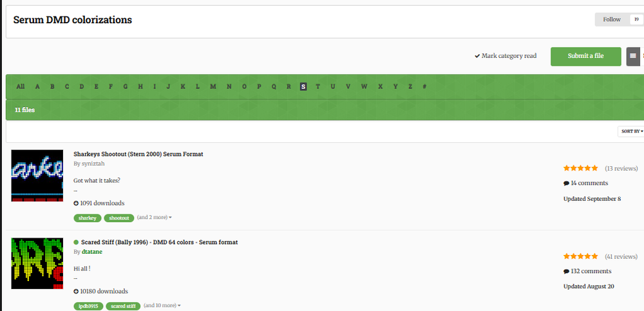The image size is (644, 311).
Task: Filter files by letter D
Action: point(82,87)
